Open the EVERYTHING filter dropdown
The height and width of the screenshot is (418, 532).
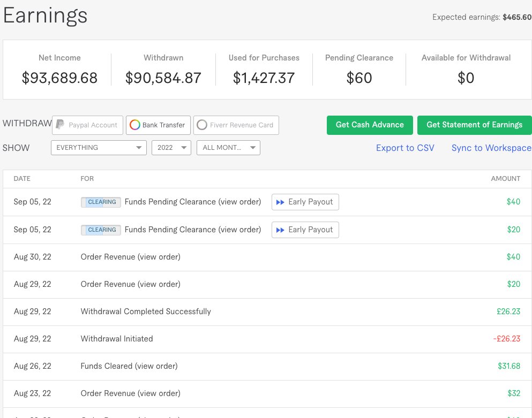click(x=99, y=148)
